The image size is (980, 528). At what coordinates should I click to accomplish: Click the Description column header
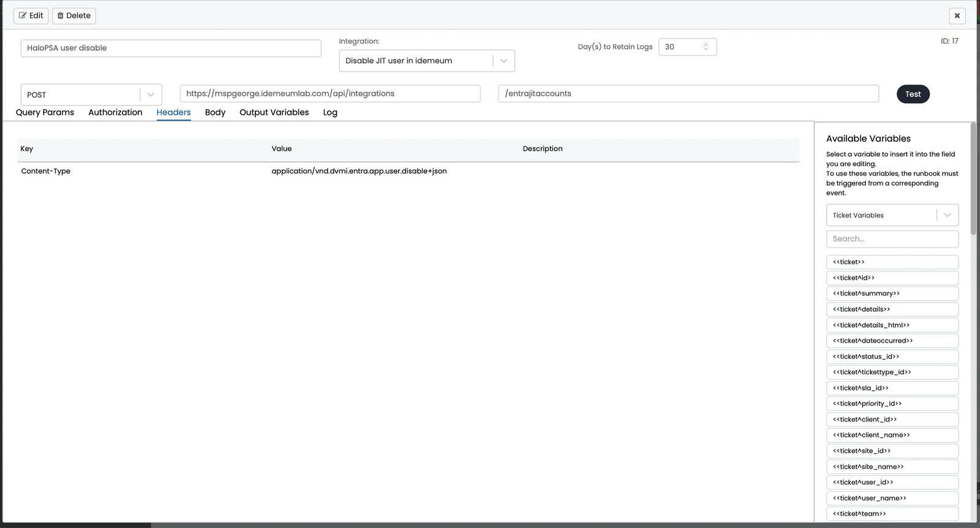pyautogui.click(x=543, y=149)
